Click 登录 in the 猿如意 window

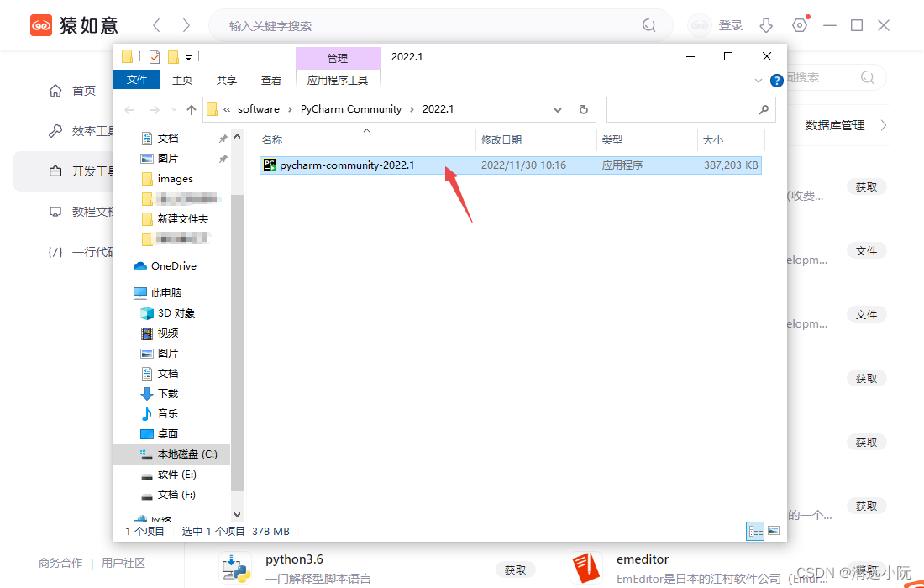coord(731,25)
